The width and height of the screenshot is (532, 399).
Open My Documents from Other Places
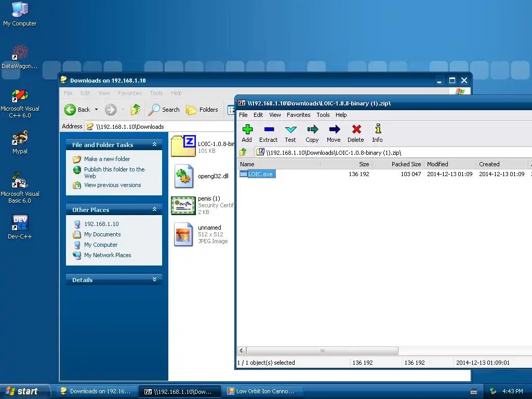coord(102,234)
